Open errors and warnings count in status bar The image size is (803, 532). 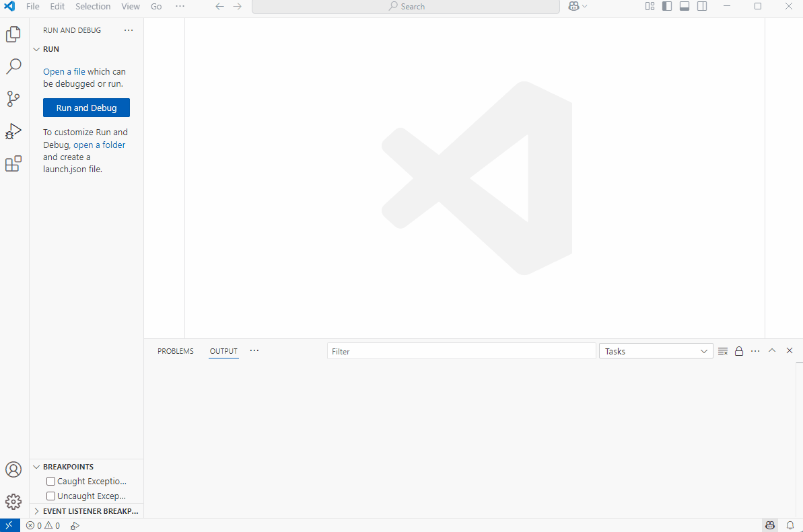coord(43,525)
